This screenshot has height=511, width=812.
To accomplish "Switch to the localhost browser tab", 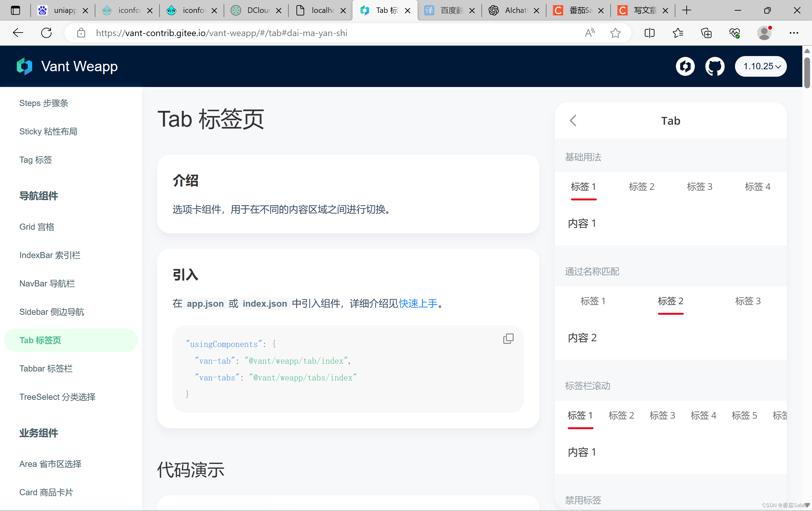I will click(x=320, y=10).
